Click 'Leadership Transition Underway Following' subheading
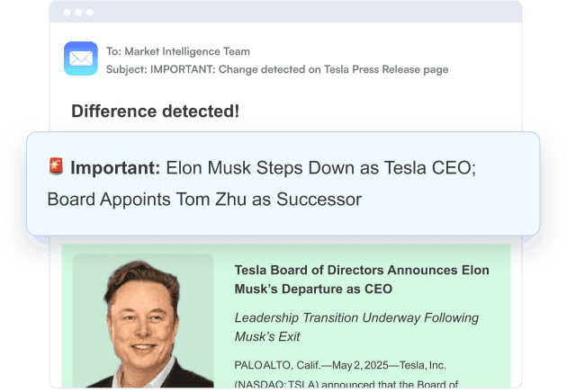The image size is (567, 392). [x=356, y=317]
